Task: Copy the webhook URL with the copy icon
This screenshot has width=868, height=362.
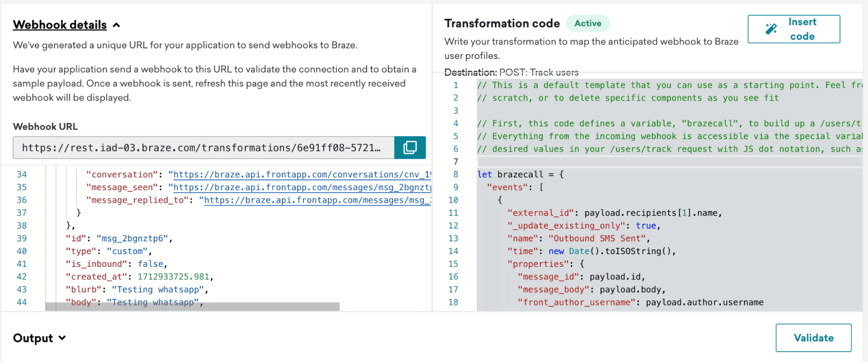Action: 409,148
